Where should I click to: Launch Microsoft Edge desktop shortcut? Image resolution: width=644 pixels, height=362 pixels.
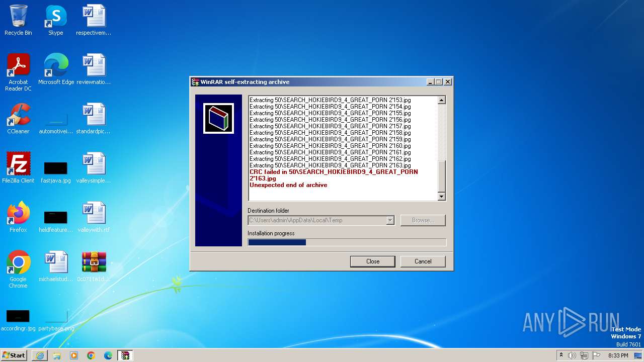(x=56, y=69)
